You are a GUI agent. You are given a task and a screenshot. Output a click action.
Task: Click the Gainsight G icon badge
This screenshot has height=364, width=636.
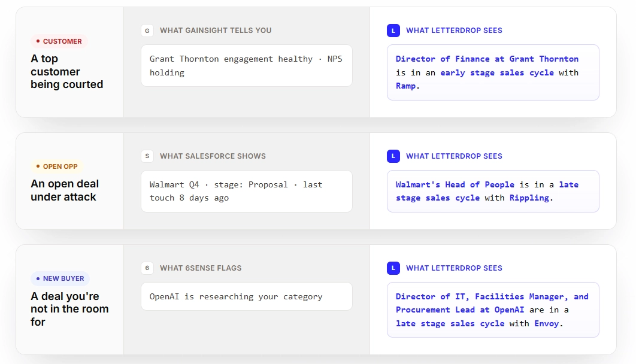pos(147,31)
